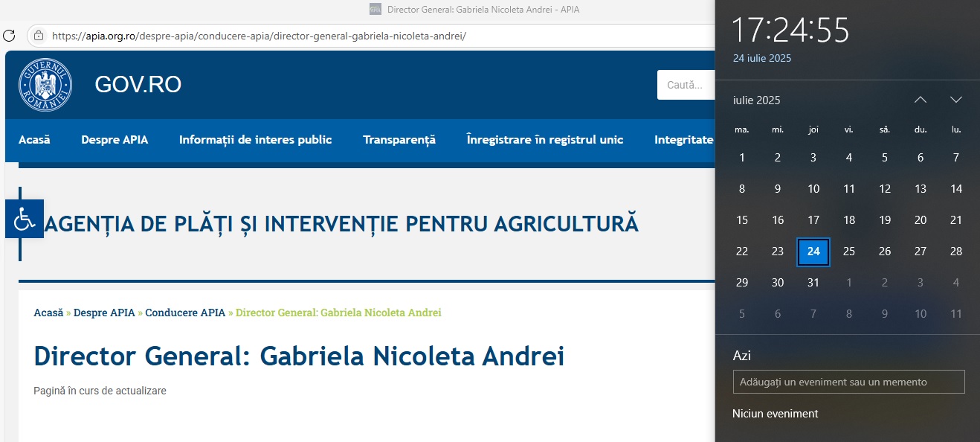Select July 15 in the calendar
This screenshot has width=980, height=442.
click(x=742, y=220)
